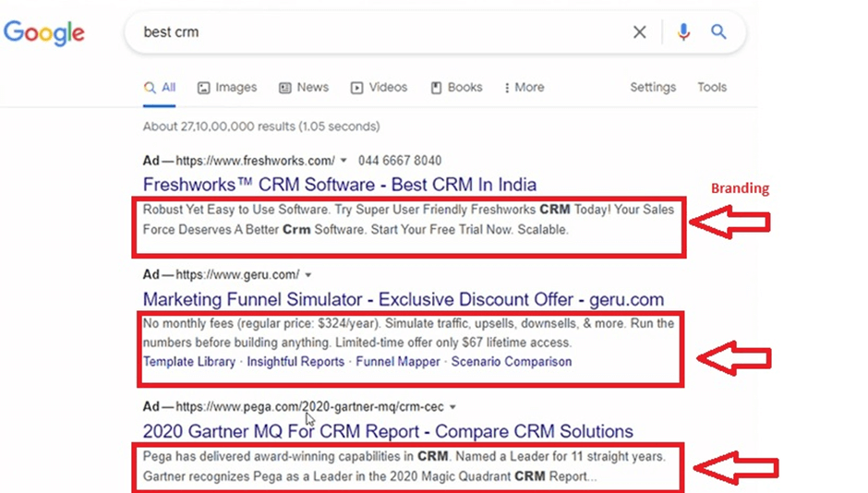Click the pega.com/2020-gartner-mq/crm-cec URL text
Viewport: 868px width, 493px height.
point(310,407)
